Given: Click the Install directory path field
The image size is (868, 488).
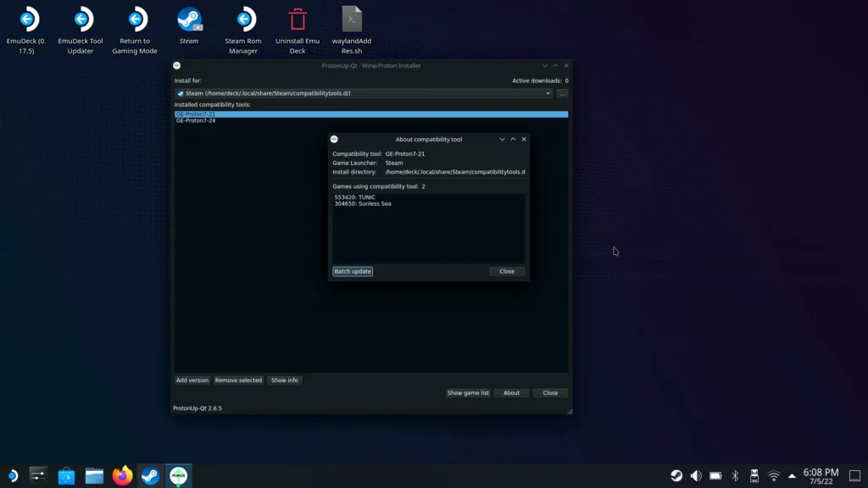Looking at the screenshot, I should [455, 172].
